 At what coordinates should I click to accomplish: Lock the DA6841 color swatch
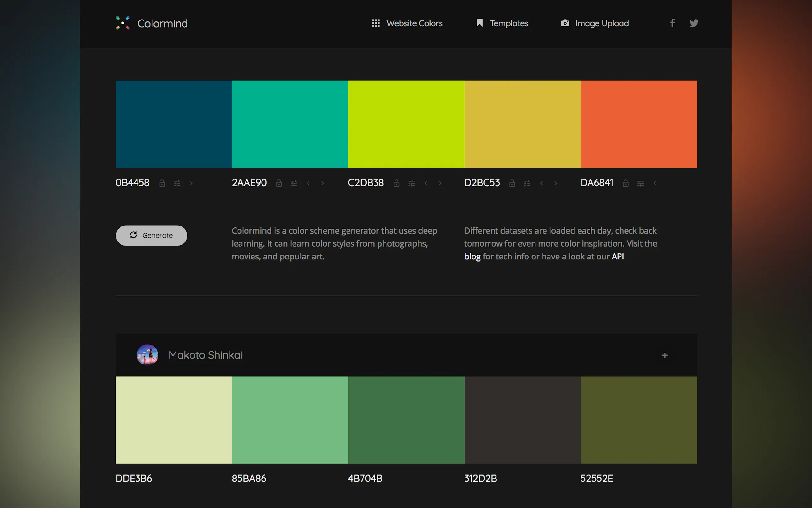pyautogui.click(x=625, y=183)
